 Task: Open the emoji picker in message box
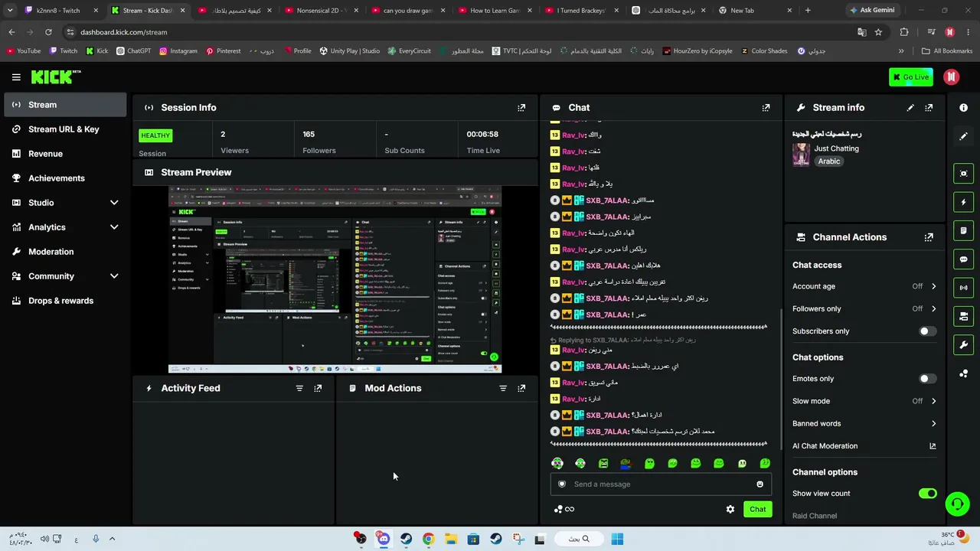[x=759, y=484]
